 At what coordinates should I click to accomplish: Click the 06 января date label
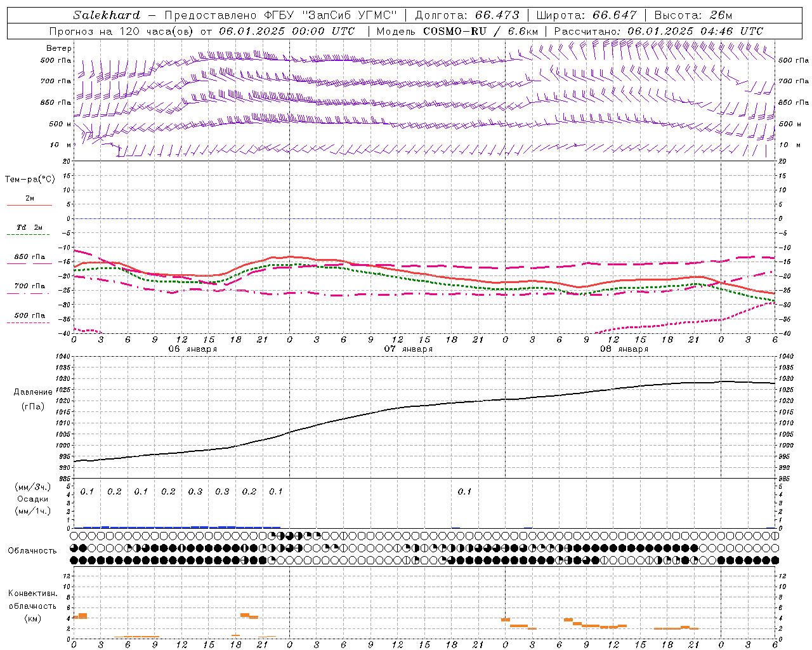(x=192, y=349)
